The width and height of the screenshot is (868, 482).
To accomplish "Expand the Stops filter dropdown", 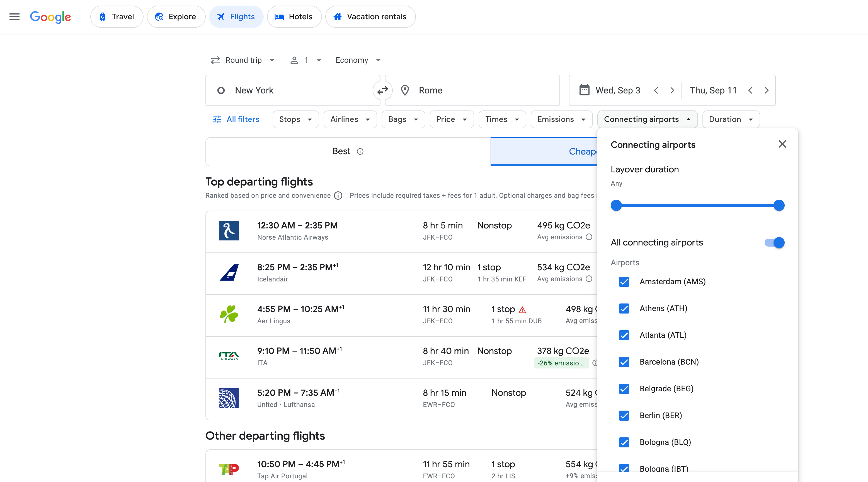I will click(295, 119).
